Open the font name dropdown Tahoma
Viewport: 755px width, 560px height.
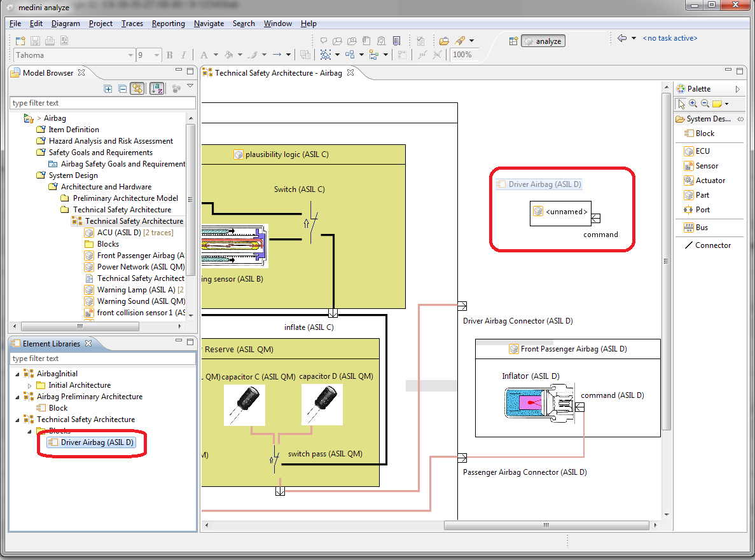tap(130, 55)
